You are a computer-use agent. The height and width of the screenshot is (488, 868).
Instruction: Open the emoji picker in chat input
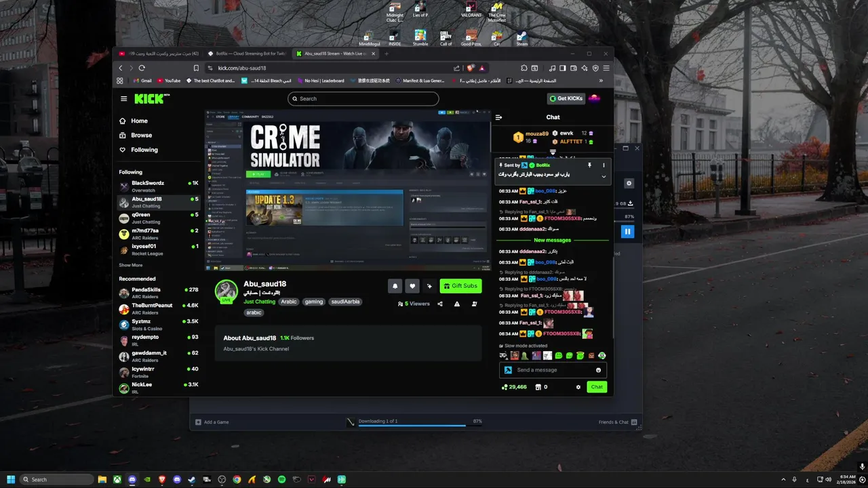pyautogui.click(x=598, y=370)
